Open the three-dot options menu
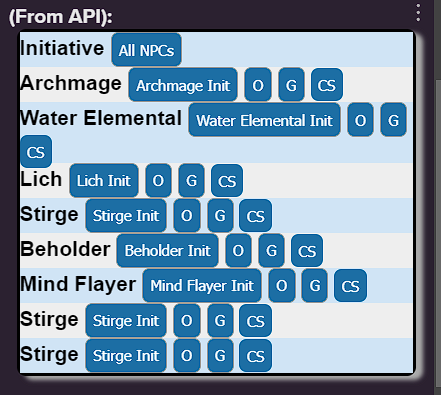 coord(418,13)
